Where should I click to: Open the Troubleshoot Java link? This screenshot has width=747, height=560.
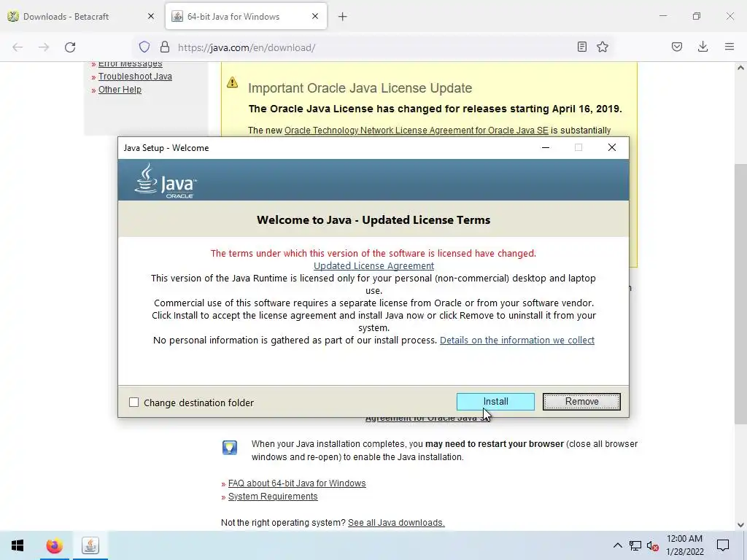click(x=135, y=76)
